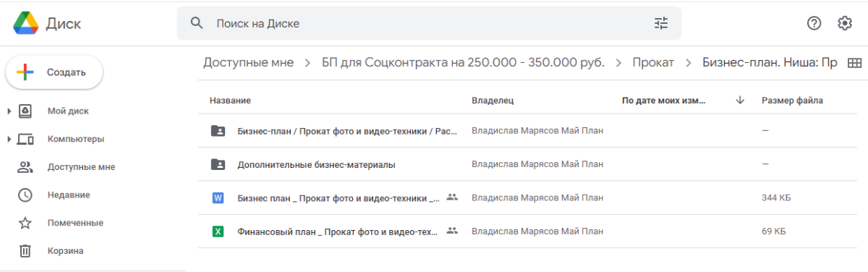
Task: Click the Диск title text
Action: tap(64, 23)
